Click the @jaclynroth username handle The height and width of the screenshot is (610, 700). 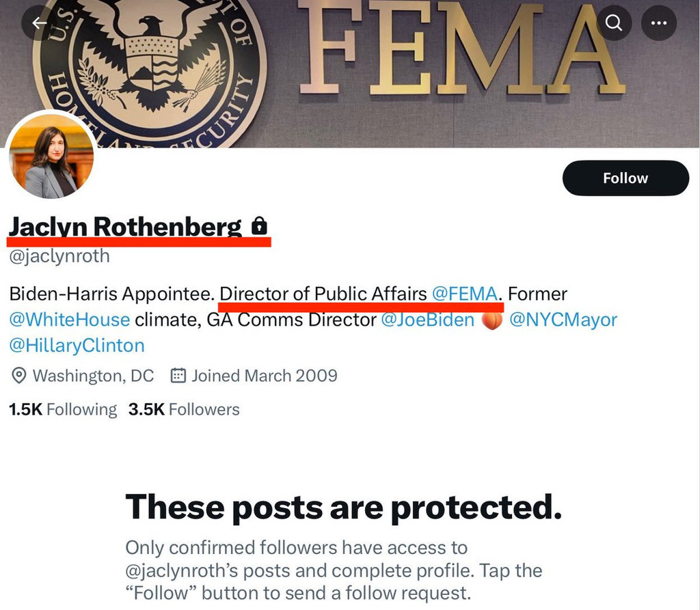pos(59,257)
